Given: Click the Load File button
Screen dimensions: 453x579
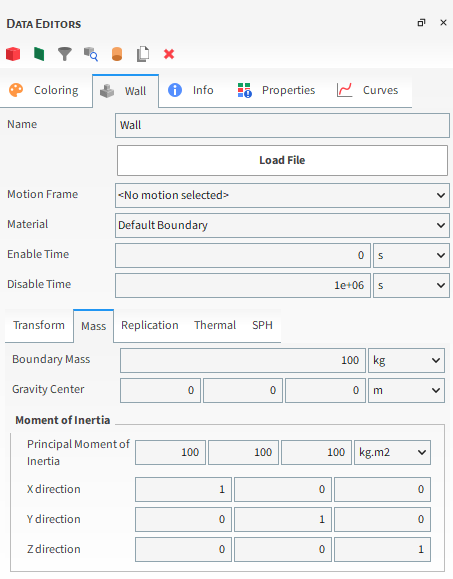Looking at the screenshot, I should tap(282, 160).
